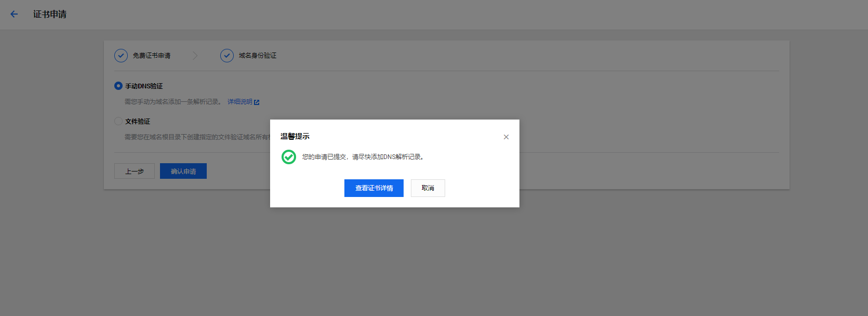Click the 证书申请 page title
Image resolution: width=868 pixels, height=316 pixels.
[x=50, y=14]
